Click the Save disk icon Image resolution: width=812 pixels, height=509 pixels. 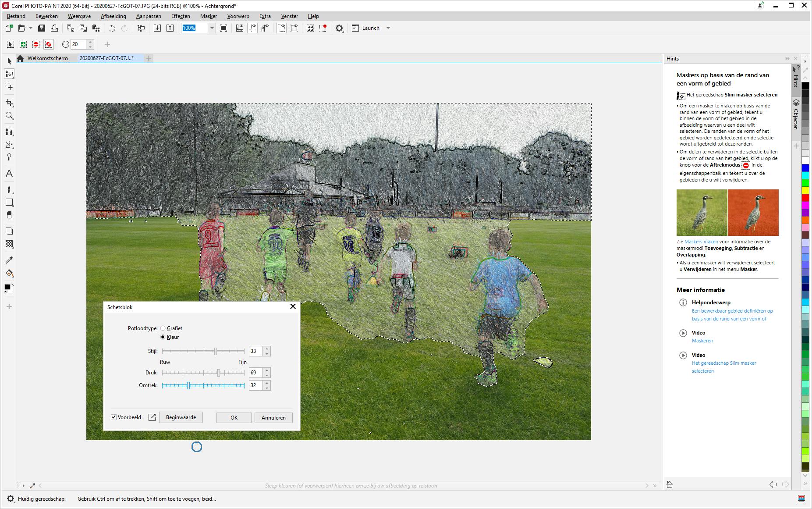coord(42,28)
